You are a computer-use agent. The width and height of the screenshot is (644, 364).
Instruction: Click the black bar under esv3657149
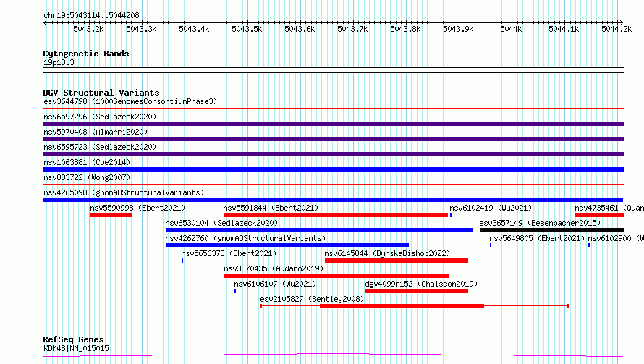[x=551, y=230]
